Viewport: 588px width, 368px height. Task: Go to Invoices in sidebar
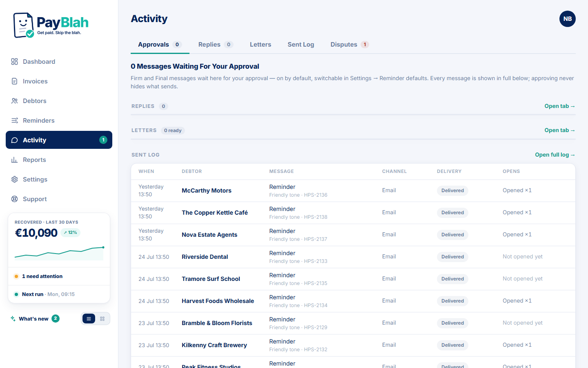tap(59, 81)
